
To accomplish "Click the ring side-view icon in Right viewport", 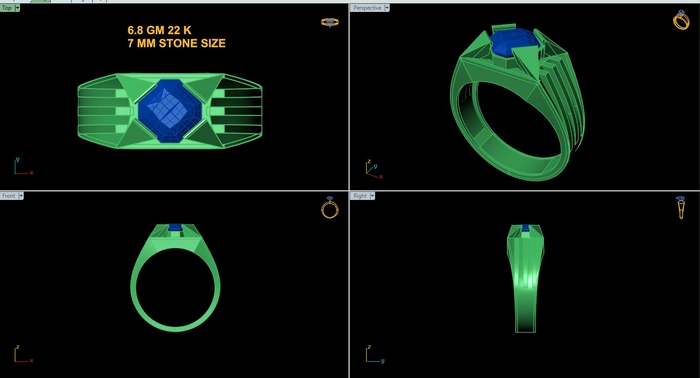I will 681,208.
